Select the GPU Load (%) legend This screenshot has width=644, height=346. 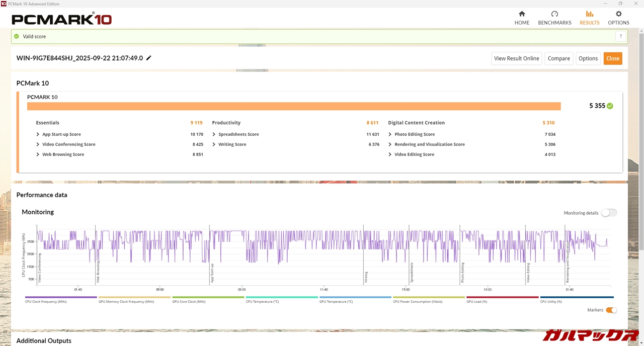pyautogui.click(x=503, y=300)
